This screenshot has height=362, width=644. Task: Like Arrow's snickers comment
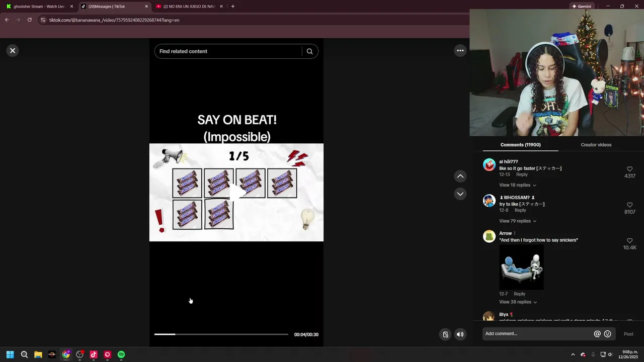point(629,241)
